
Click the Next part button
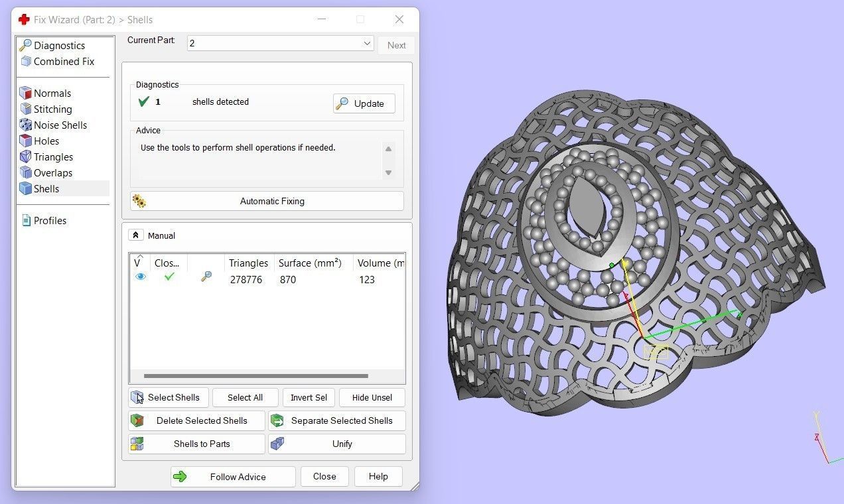(396, 45)
